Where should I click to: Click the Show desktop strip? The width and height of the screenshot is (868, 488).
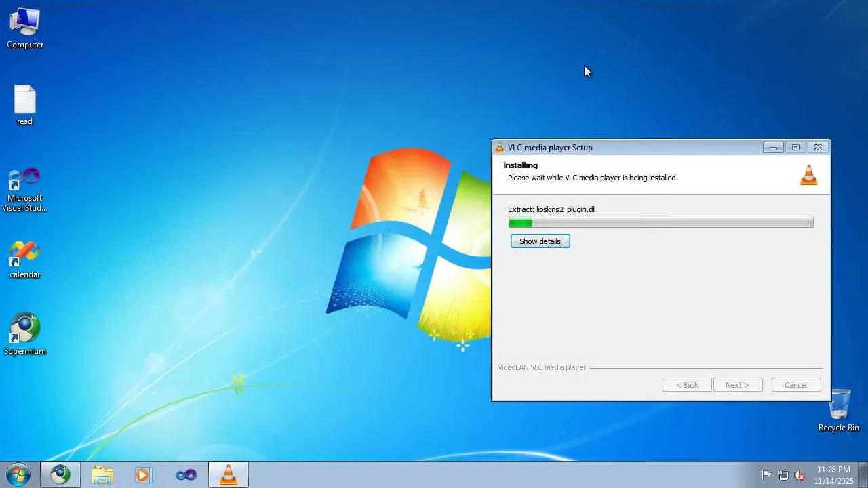(863, 475)
